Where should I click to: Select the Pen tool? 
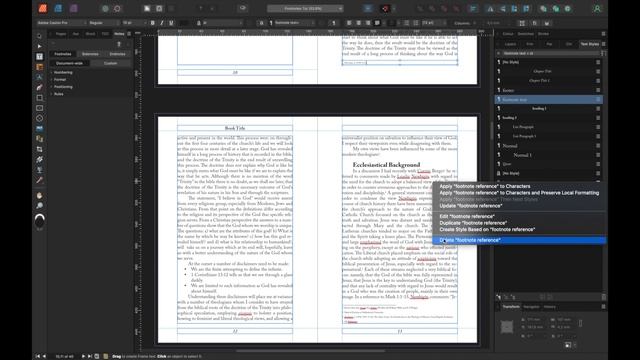tap(39, 87)
